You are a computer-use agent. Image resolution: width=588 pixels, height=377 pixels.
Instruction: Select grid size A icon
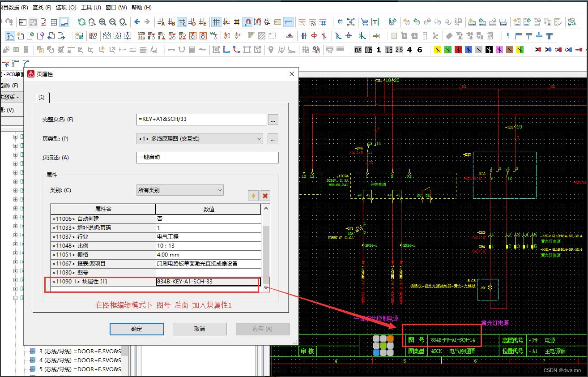pyautogui.click(x=161, y=22)
